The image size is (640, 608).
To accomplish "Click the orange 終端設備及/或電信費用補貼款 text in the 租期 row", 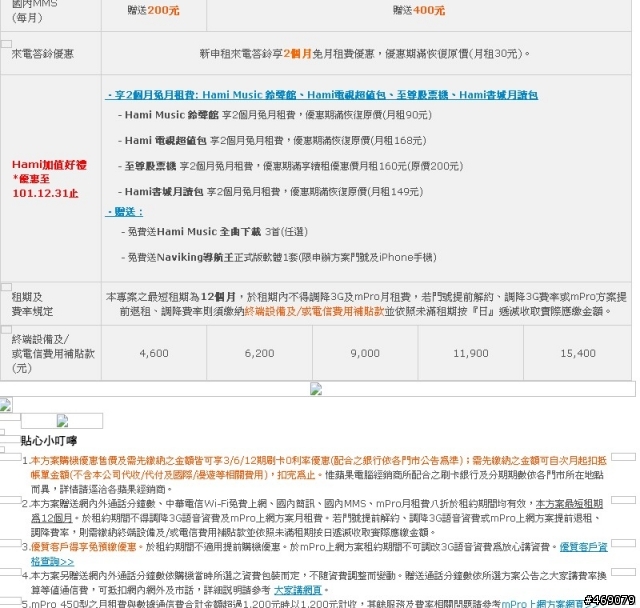I will point(314,311).
